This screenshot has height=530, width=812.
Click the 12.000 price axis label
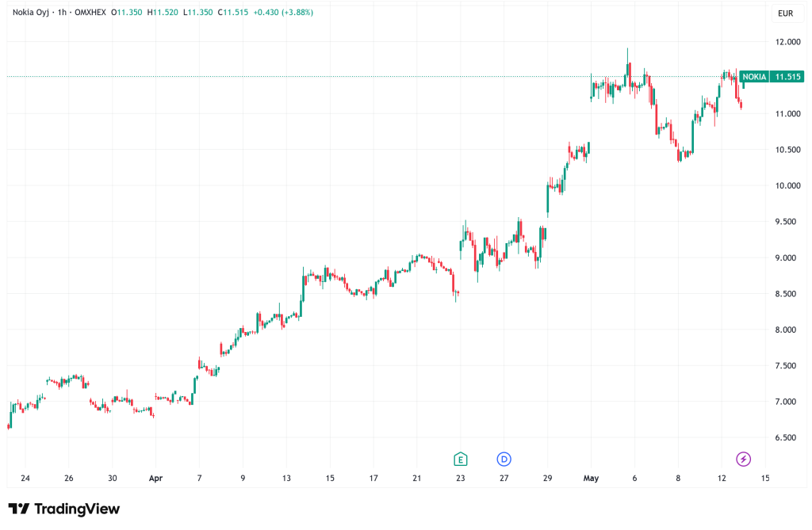click(x=787, y=42)
